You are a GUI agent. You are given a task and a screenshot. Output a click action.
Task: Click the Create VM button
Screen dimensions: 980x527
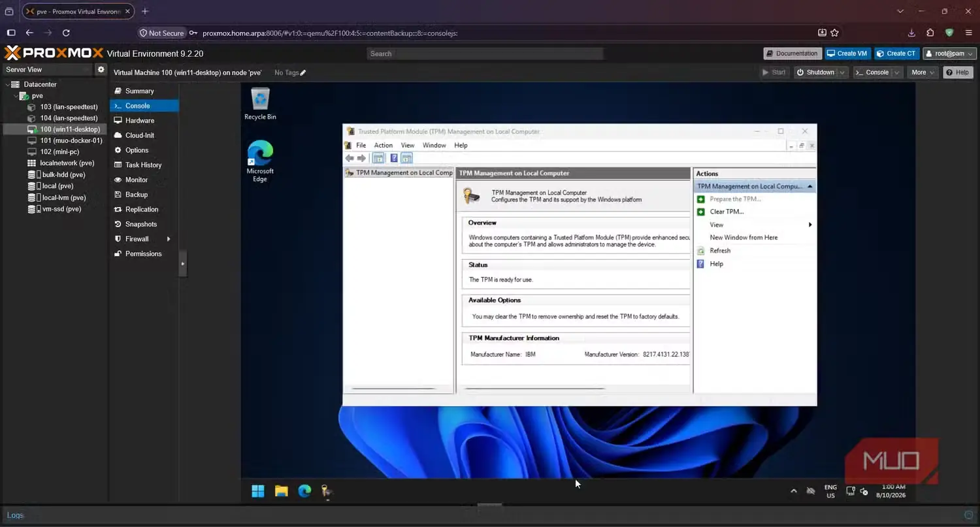(x=847, y=54)
